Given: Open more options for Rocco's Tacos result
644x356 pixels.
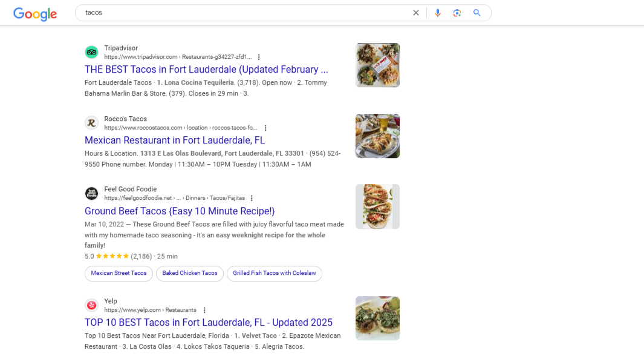Looking at the screenshot, I should pos(265,128).
